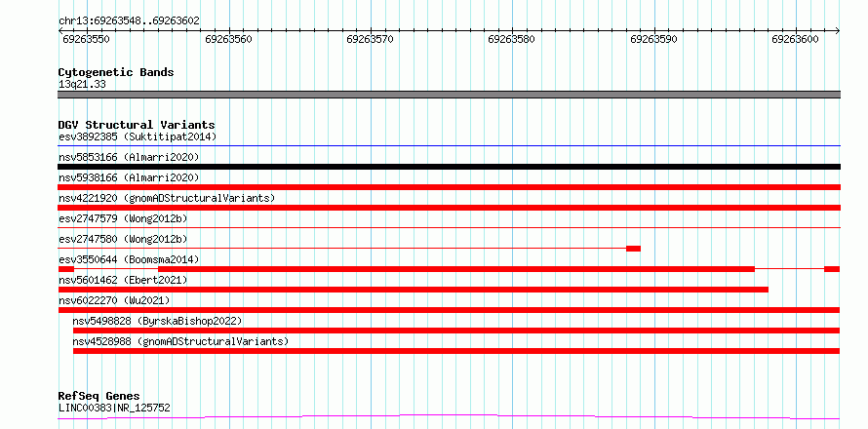Image resolution: width=868 pixels, height=429 pixels.
Task: Select the 13q21.33 band label
Action: (82, 85)
